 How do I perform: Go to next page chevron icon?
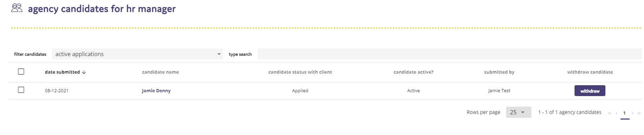[x=632, y=113]
